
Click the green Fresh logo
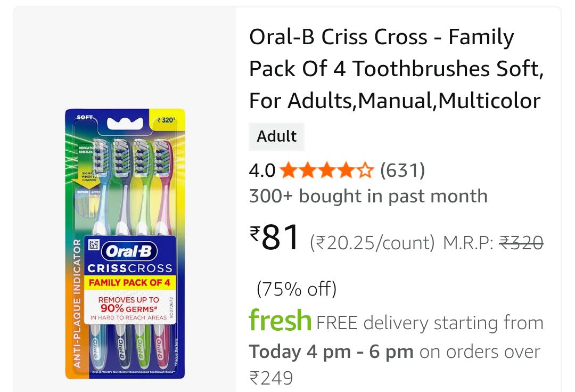(x=280, y=321)
